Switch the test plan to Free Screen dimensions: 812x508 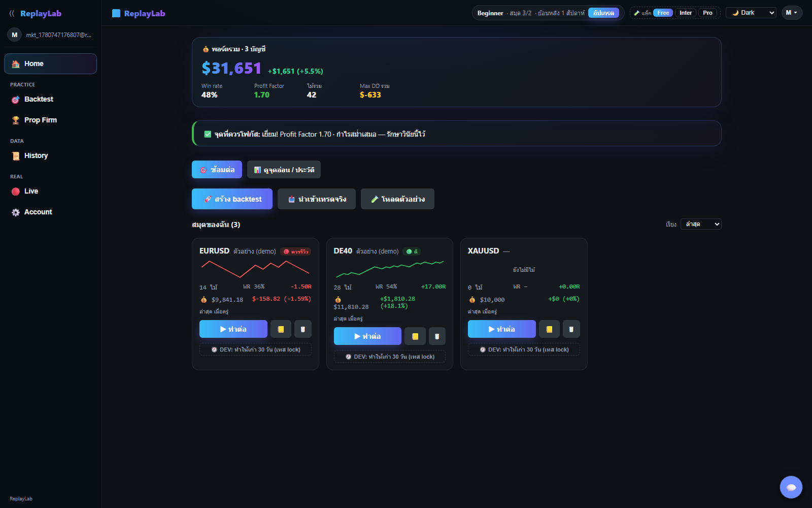coord(663,13)
